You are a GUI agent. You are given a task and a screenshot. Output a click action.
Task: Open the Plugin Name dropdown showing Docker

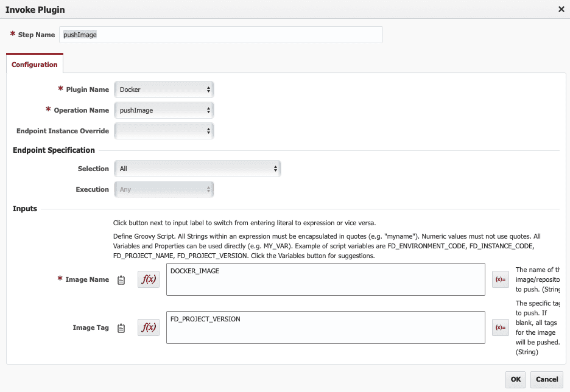point(164,89)
